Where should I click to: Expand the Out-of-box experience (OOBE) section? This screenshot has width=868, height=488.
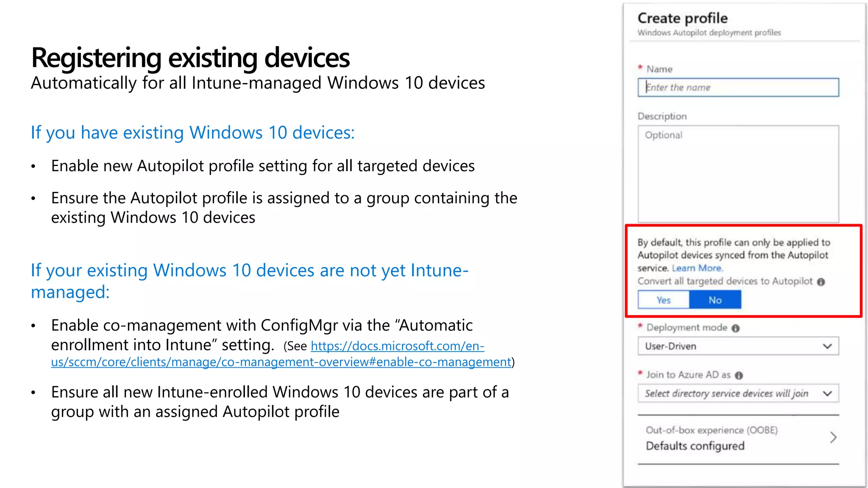(738, 438)
